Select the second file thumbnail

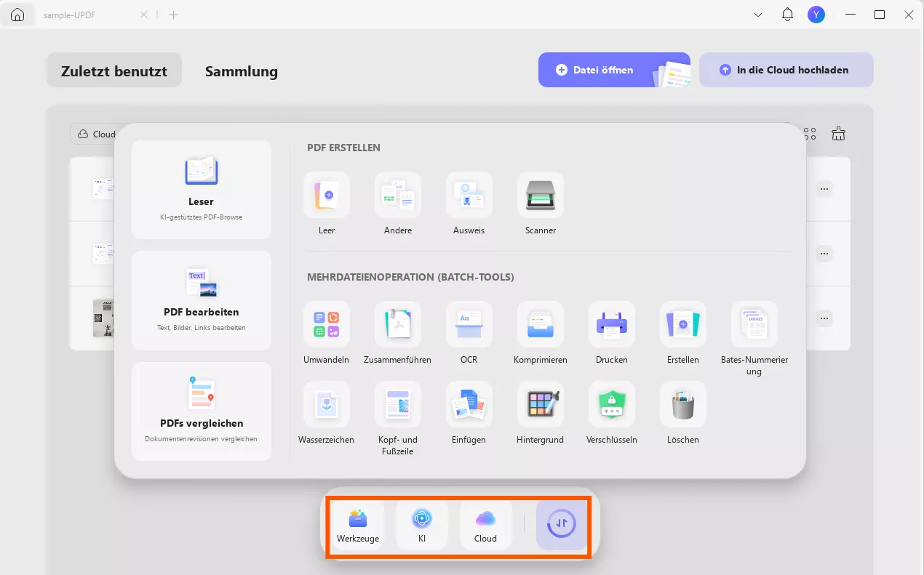[x=103, y=254]
